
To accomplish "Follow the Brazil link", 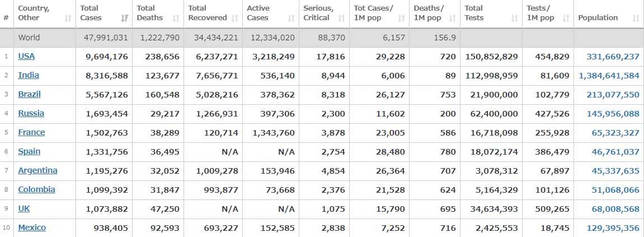I will pyautogui.click(x=29, y=94).
